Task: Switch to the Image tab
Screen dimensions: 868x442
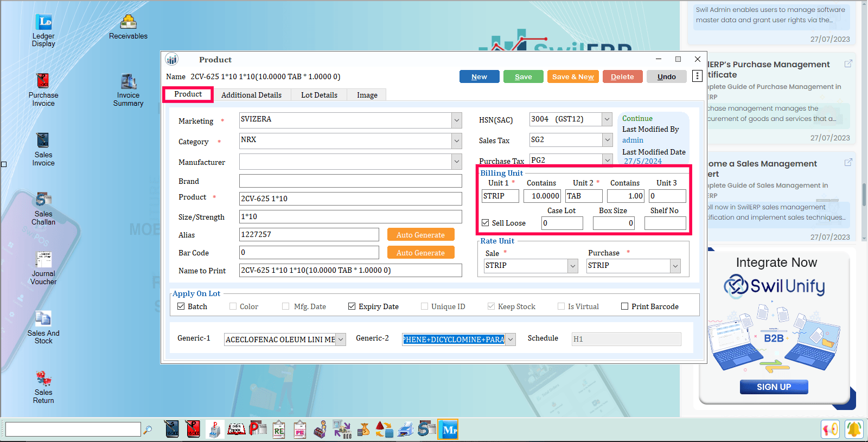Action: (x=367, y=95)
